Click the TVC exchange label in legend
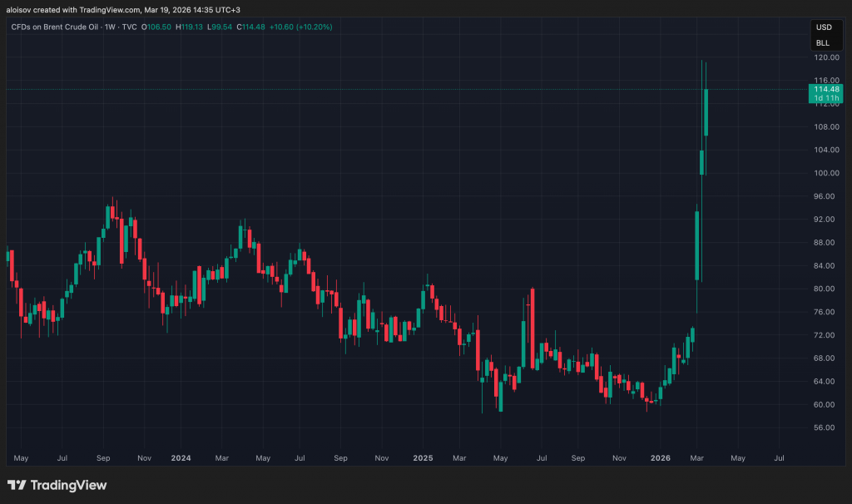This screenshot has width=852, height=504. [x=130, y=27]
